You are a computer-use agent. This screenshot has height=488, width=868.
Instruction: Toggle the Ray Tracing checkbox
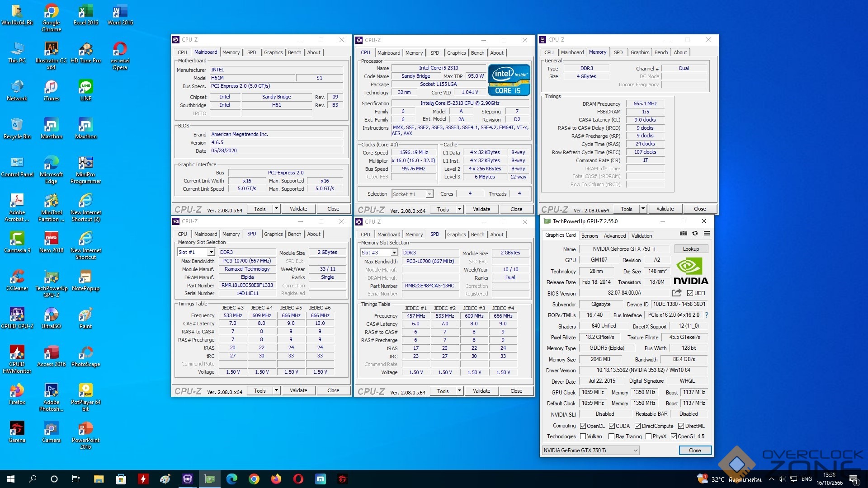point(611,436)
